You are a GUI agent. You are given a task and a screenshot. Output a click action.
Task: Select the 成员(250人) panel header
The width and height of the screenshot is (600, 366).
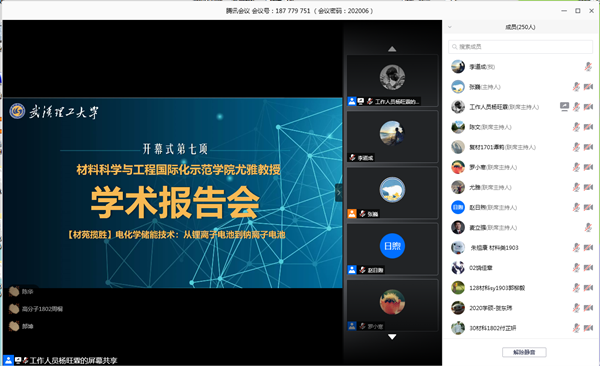tap(520, 27)
